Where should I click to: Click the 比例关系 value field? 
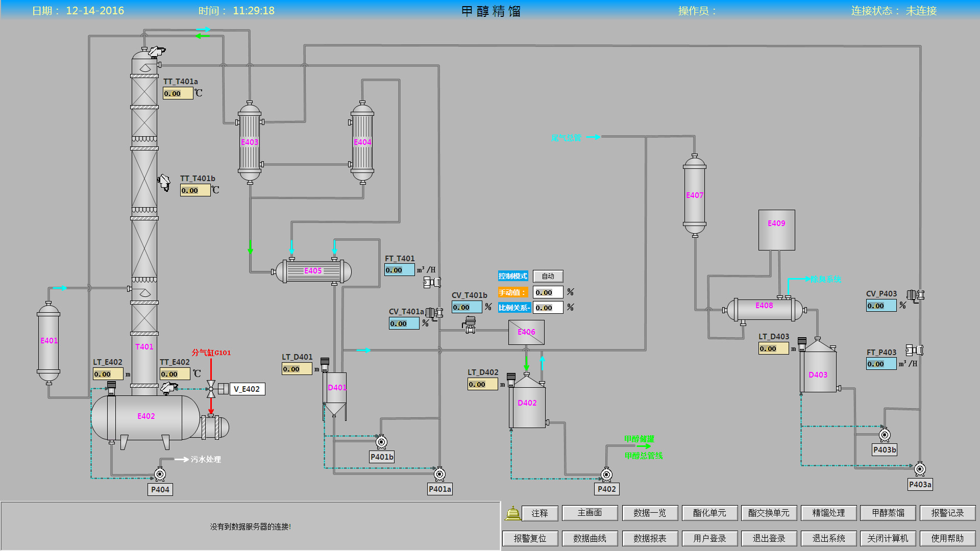click(x=548, y=308)
